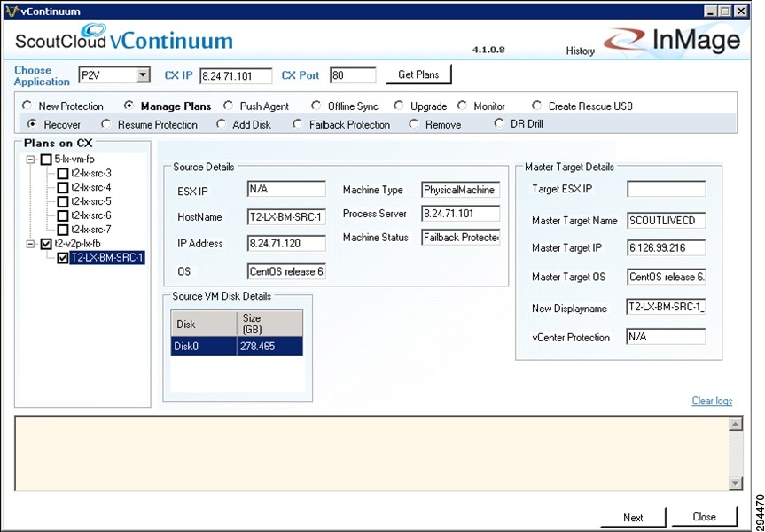This screenshot has width=765, height=532.
Task: Click the Master Target Name field
Action: [667, 220]
